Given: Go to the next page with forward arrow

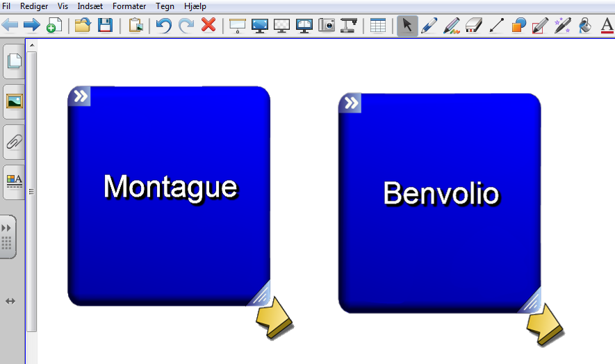Looking at the screenshot, I should [32, 26].
